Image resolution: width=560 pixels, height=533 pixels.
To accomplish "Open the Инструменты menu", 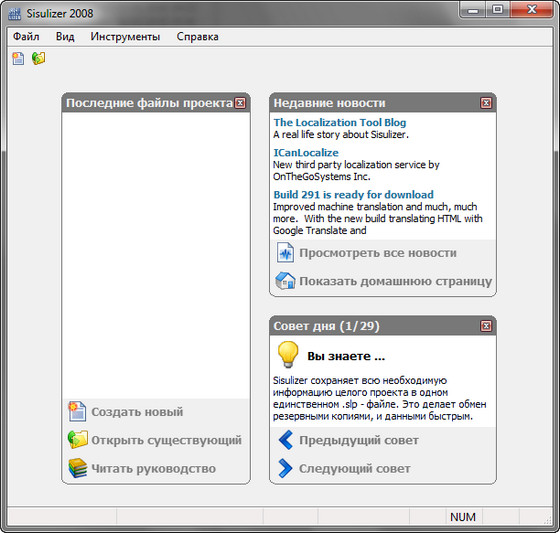I will 125,36.
